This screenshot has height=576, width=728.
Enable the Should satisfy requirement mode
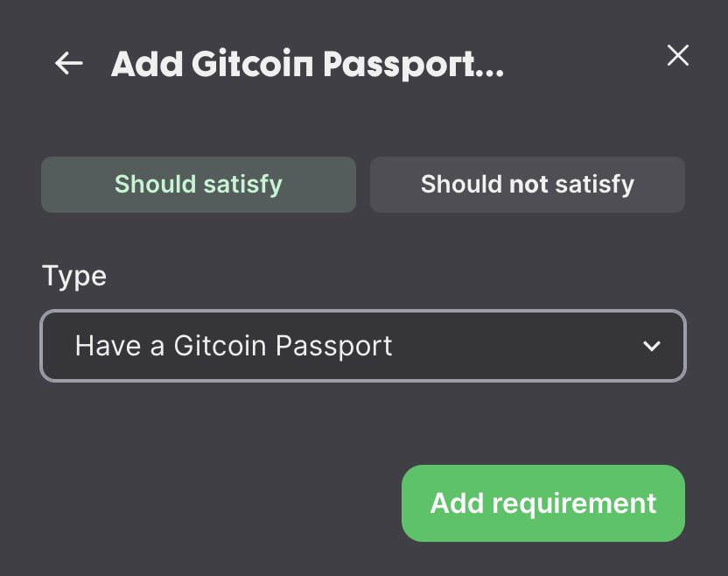(198, 184)
